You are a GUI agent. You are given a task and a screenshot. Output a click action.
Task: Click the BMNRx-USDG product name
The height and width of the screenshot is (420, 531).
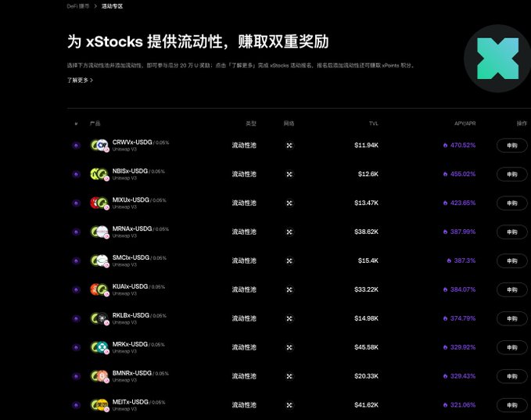131,373
